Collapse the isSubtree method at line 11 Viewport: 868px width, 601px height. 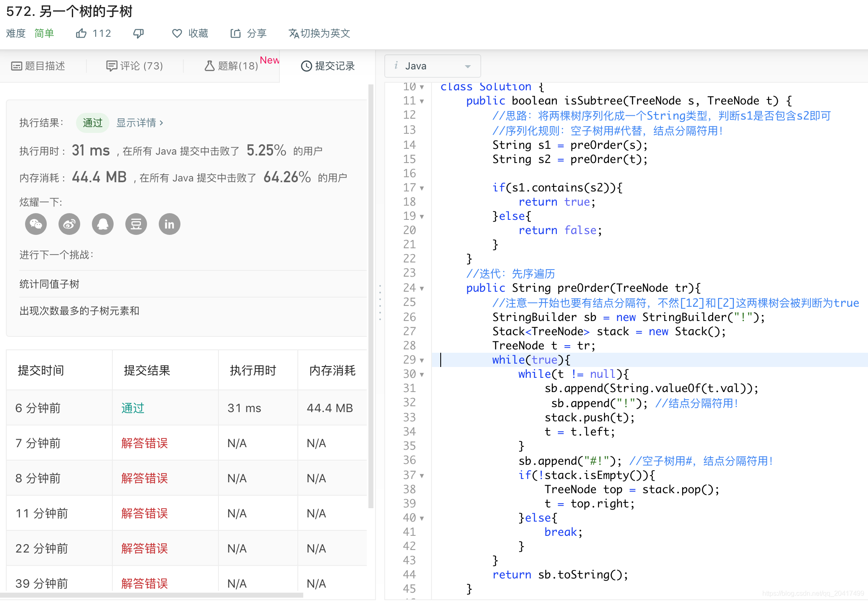click(422, 101)
